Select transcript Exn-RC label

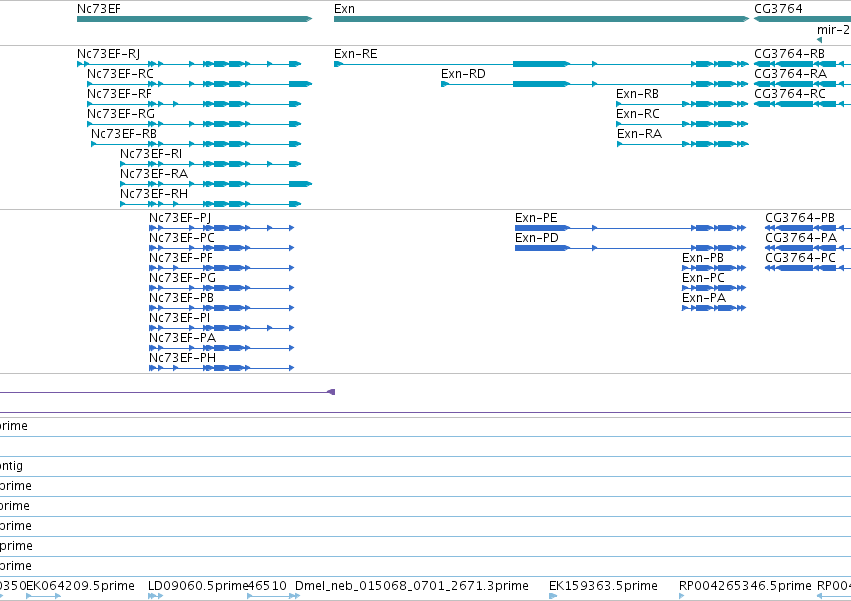pos(638,114)
